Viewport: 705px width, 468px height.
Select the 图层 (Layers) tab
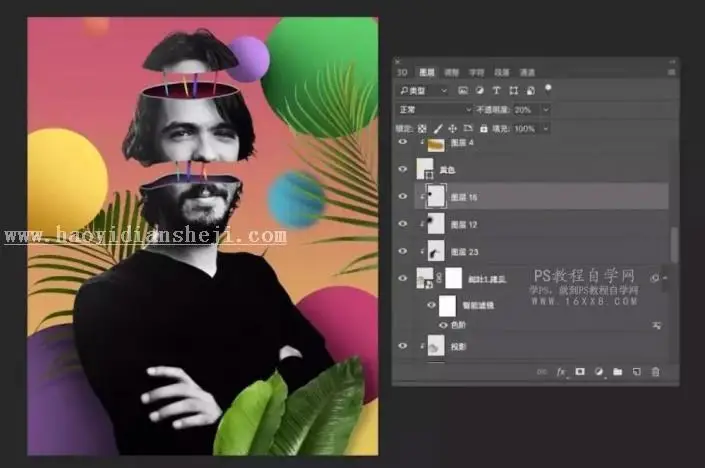(427, 72)
